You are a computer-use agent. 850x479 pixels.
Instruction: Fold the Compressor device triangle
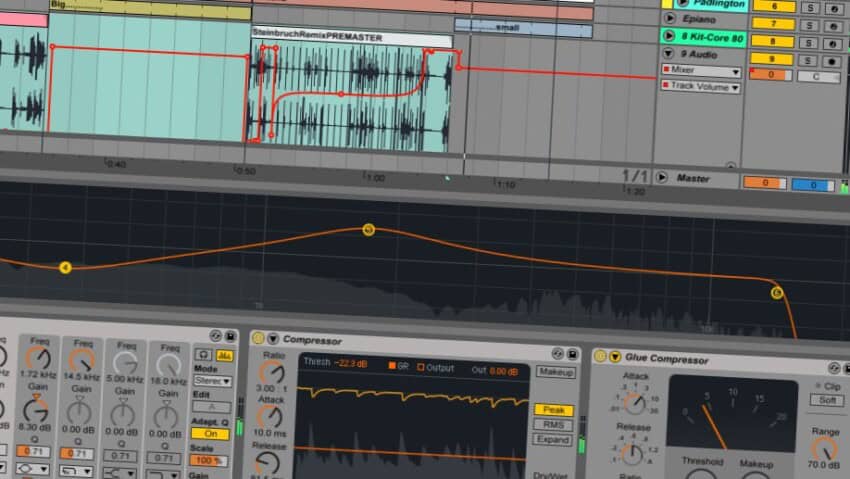click(273, 339)
